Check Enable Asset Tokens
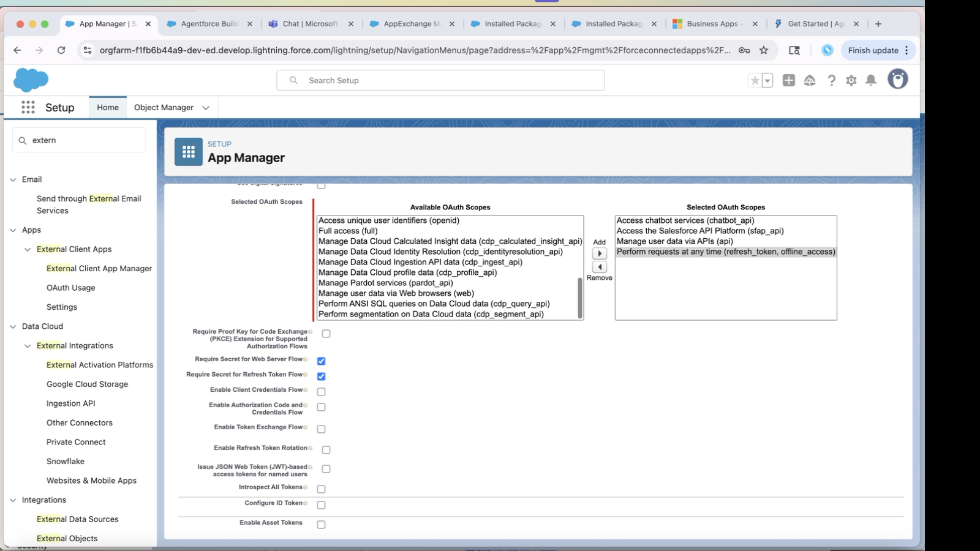This screenshot has height=551, width=980. coord(321,524)
